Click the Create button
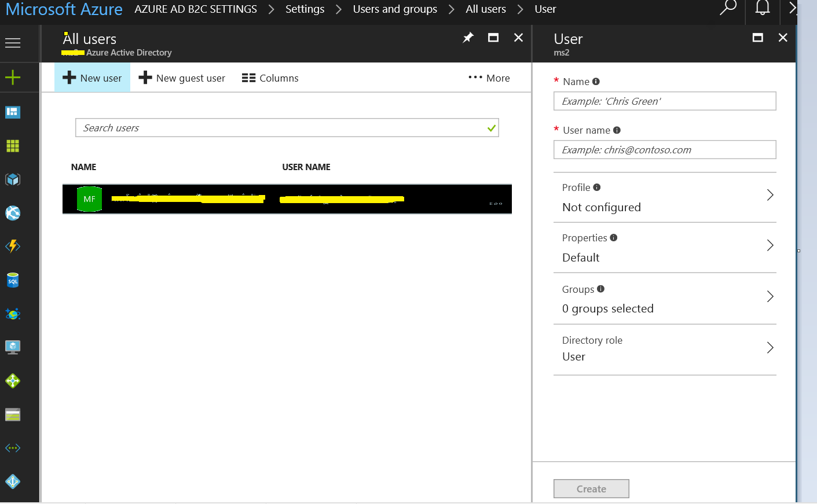The image size is (817, 504). pos(591,489)
